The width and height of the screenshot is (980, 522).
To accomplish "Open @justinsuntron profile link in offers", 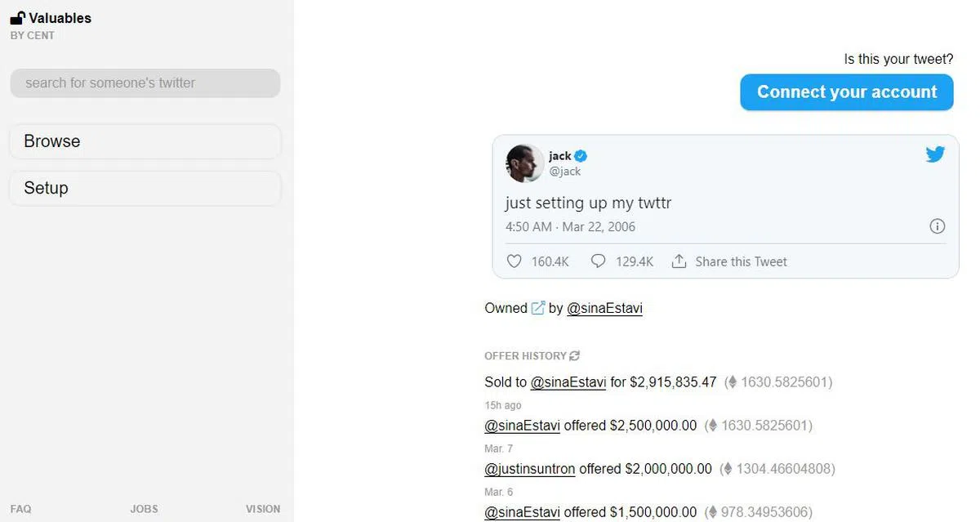I will [x=530, y=469].
